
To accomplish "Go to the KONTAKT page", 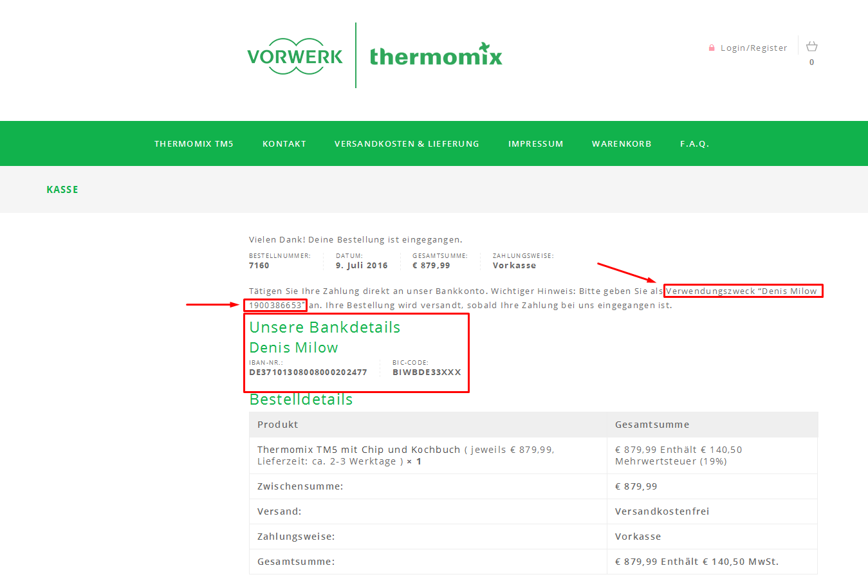I will (x=284, y=144).
